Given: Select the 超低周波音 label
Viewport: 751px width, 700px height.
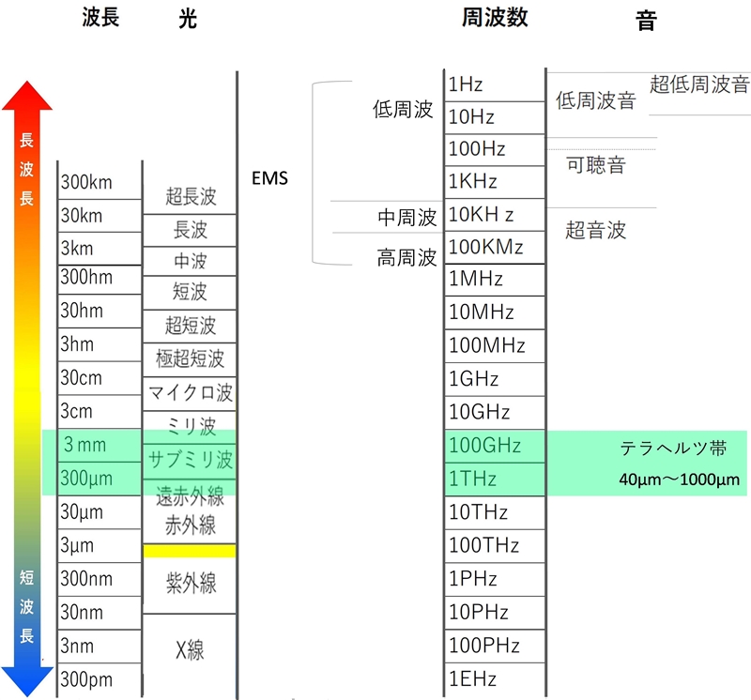Looking at the screenshot, I should click(x=699, y=84).
